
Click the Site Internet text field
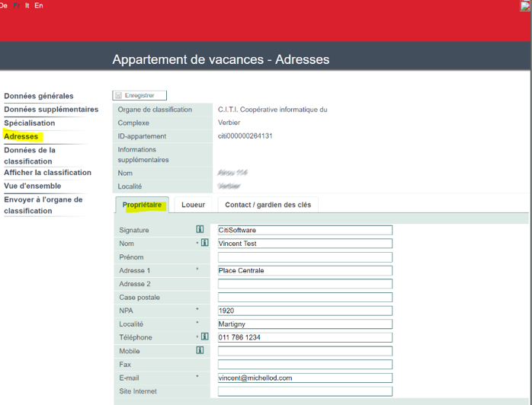[x=305, y=391]
